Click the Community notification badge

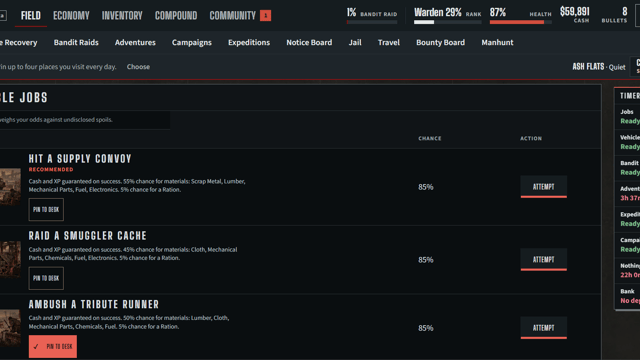click(265, 16)
